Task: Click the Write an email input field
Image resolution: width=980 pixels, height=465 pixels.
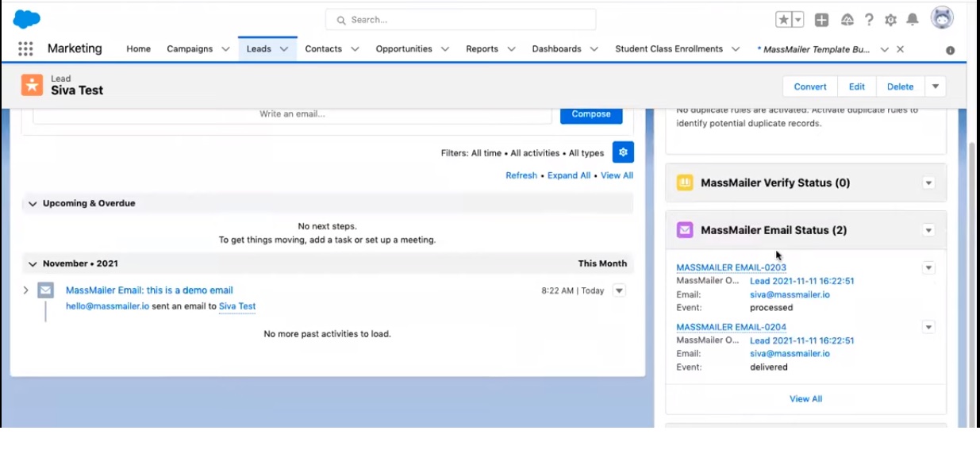Action: pos(292,114)
